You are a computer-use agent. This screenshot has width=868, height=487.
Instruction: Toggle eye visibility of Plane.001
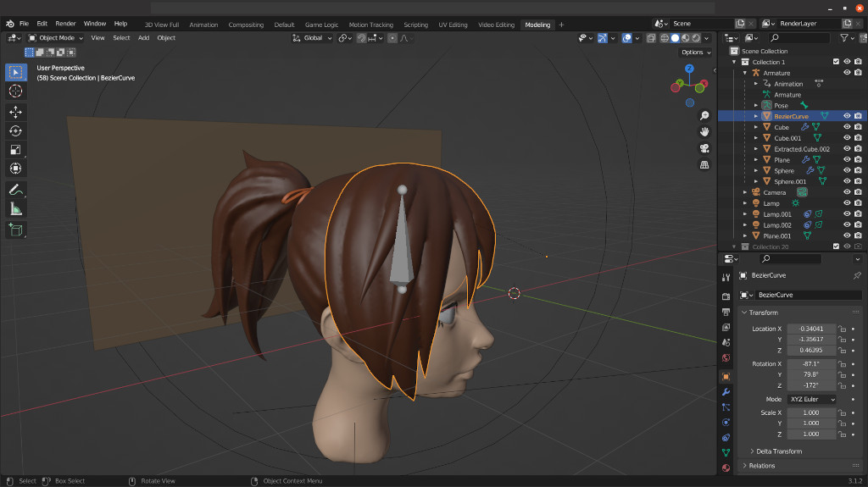[x=847, y=235]
